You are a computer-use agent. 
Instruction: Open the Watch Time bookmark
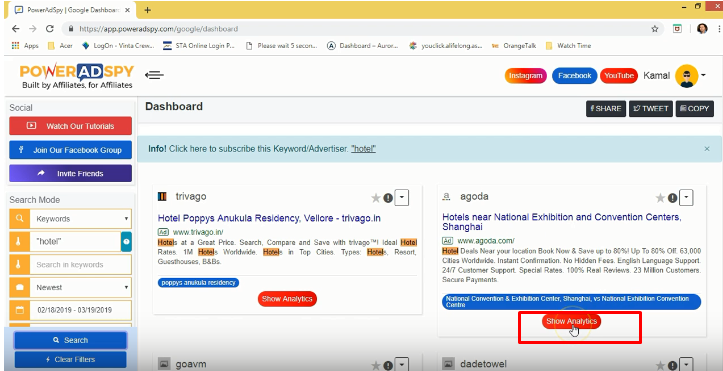[x=568, y=46]
